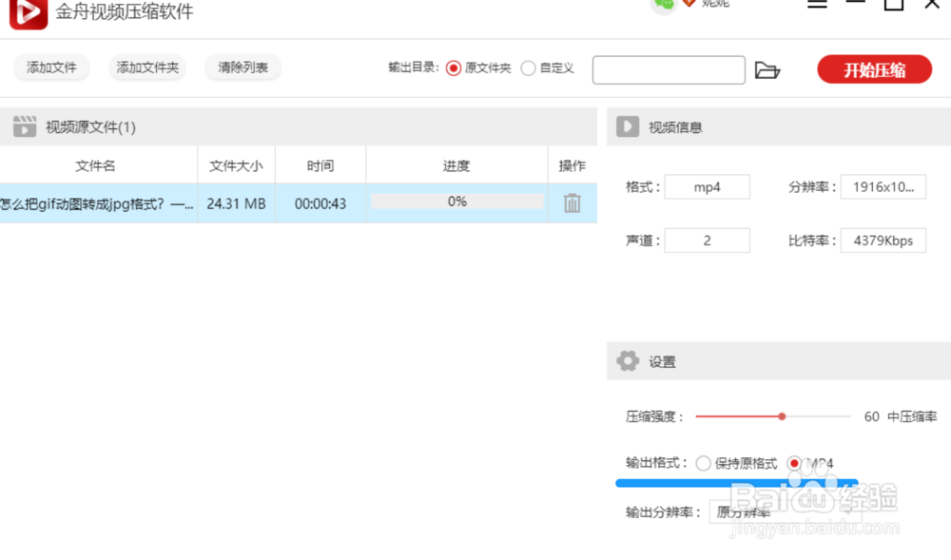Image resolution: width=951 pixels, height=560 pixels.
Task: Click the film strip icon on 视频源文件 panel
Action: click(25, 126)
